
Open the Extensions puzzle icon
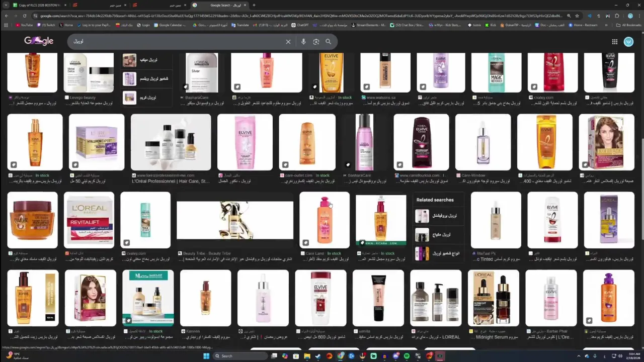[x=617, y=16]
